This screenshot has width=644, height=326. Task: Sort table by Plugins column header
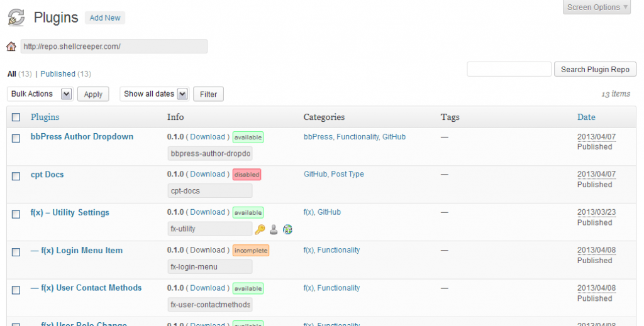(45, 117)
